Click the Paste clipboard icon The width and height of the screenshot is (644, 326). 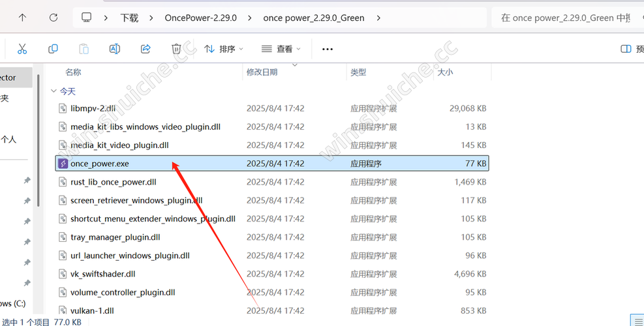click(84, 49)
